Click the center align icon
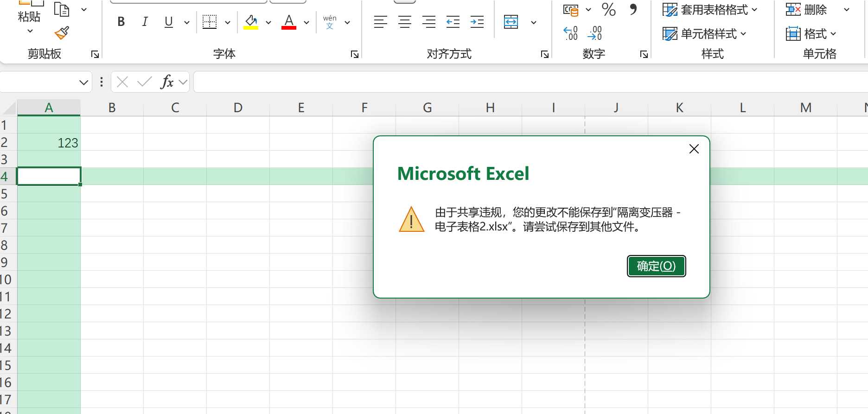The height and width of the screenshot is (414, 868). coord(405,22)
